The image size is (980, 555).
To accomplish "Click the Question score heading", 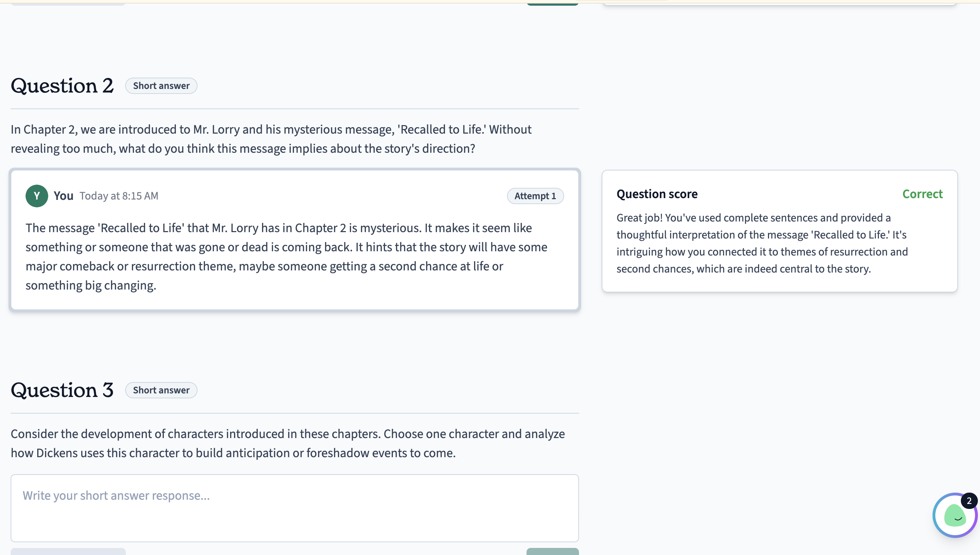I will click(x=657, y=194).
